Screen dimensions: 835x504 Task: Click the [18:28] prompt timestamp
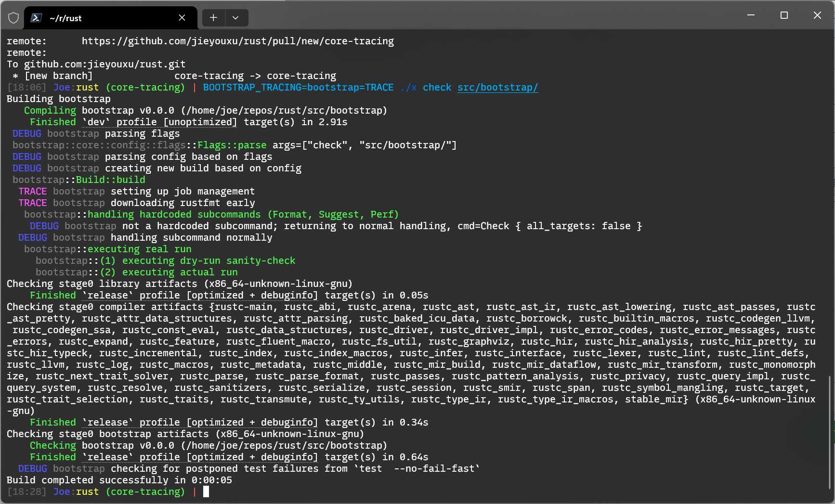coord(26,491)
